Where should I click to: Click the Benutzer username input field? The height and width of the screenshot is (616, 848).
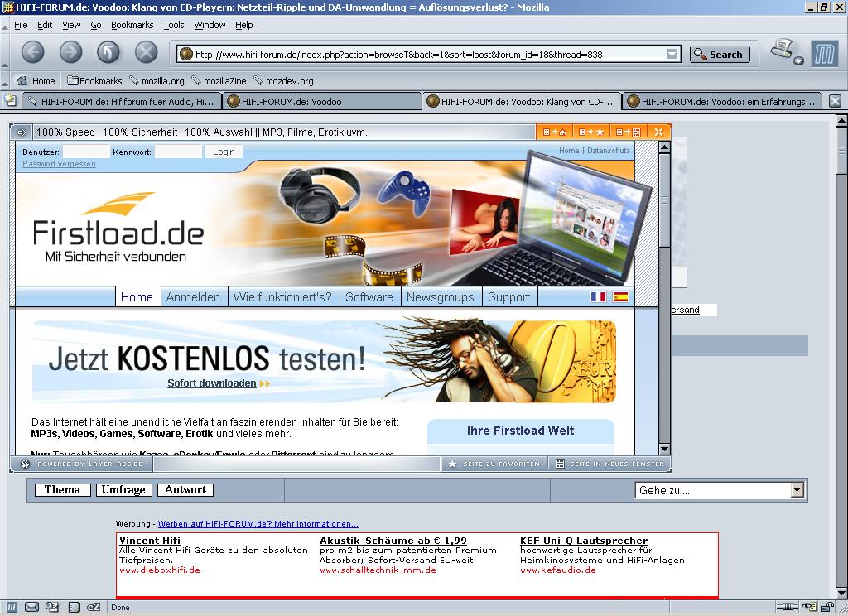pos(86,152)
